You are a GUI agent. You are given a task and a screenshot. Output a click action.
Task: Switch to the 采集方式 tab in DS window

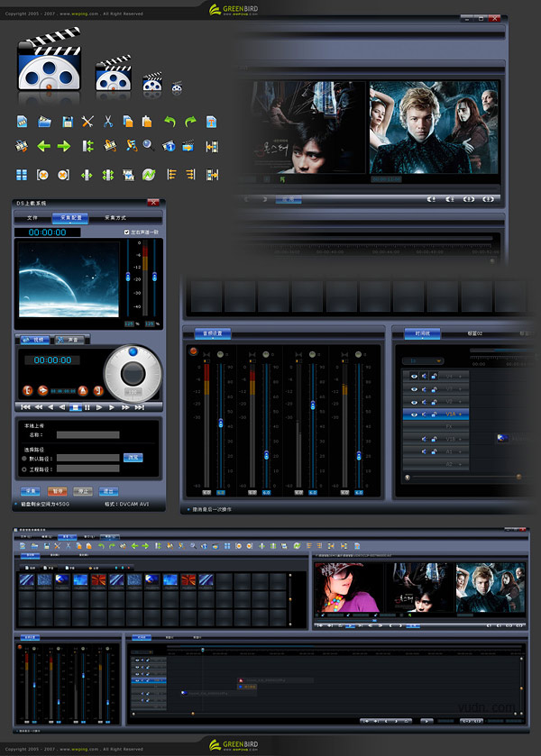115,218
